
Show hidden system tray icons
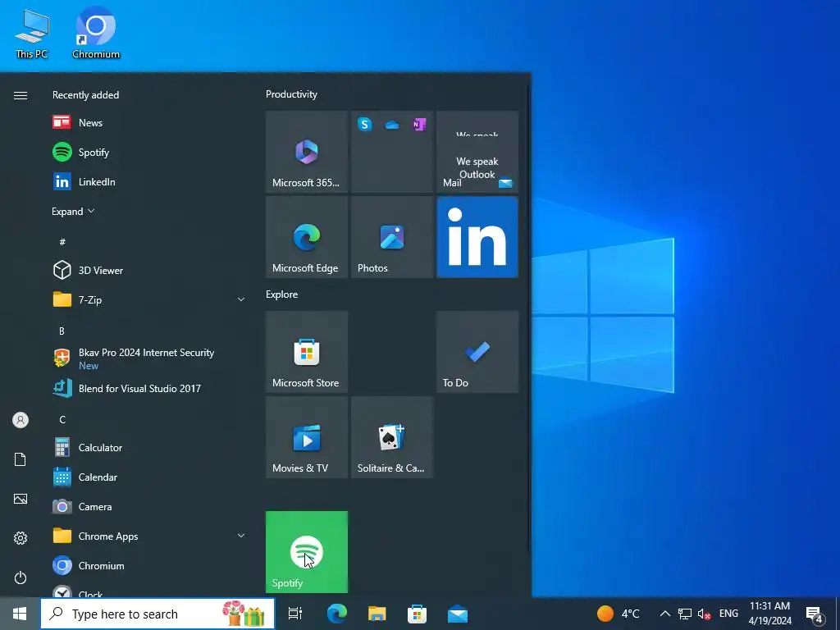click(664, 614)
